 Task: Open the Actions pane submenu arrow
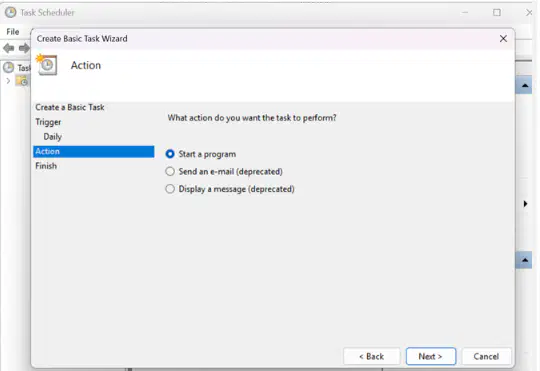525,204
